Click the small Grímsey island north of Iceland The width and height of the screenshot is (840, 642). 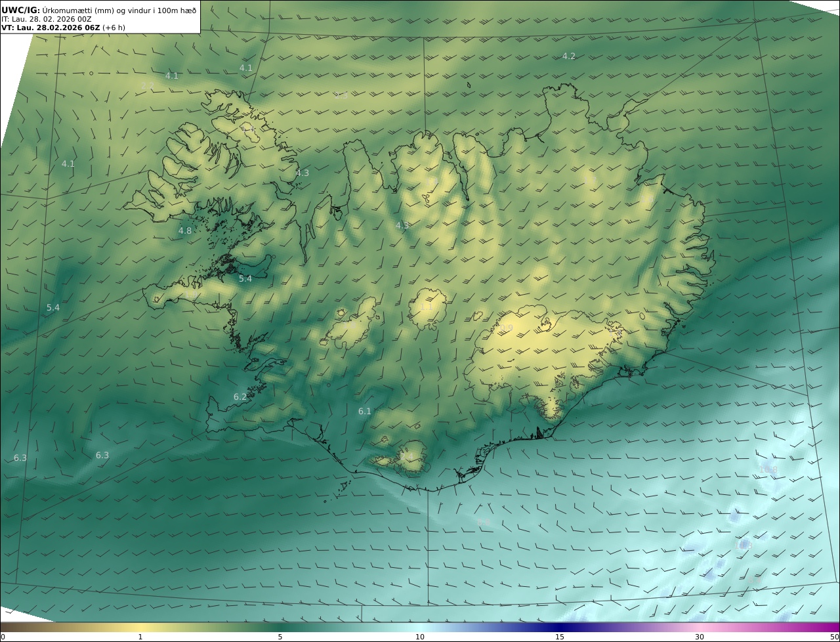[x=470, y=84]
